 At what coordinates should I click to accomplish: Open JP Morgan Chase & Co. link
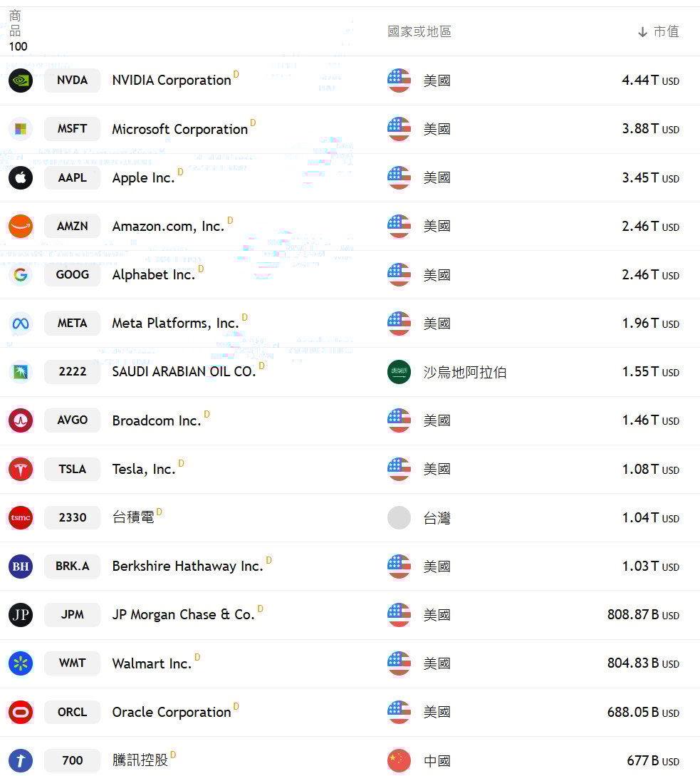click(x=184, y=615)
